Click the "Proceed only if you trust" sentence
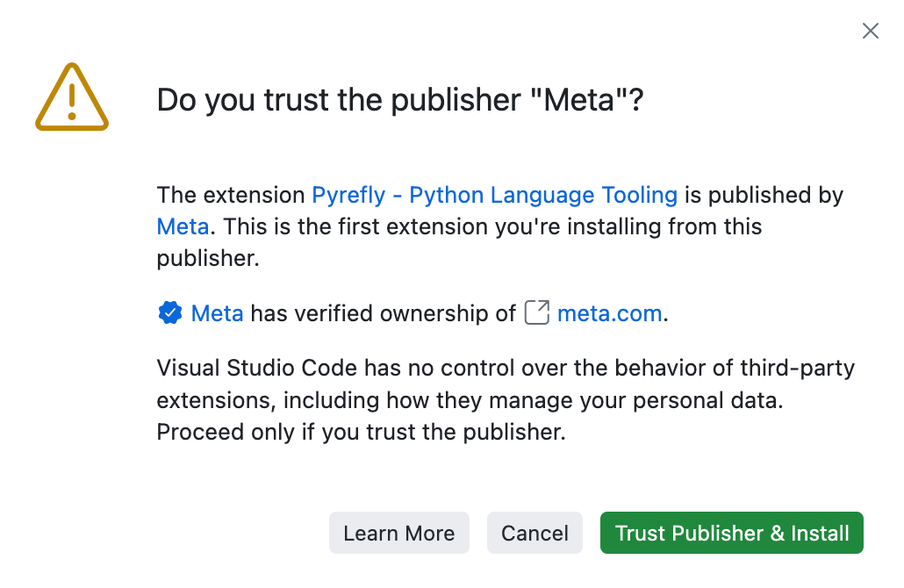This screenshot has height=588, width=904. click(360, 433)
